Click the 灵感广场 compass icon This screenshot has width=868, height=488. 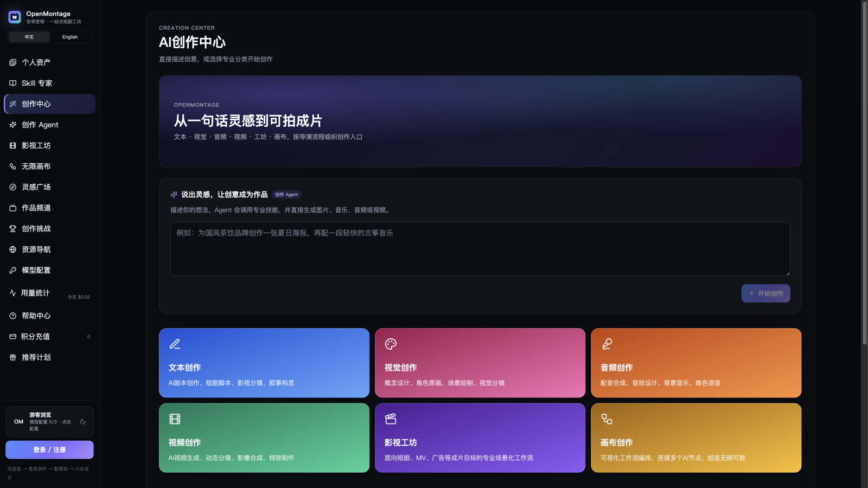(x=12, y=187)
